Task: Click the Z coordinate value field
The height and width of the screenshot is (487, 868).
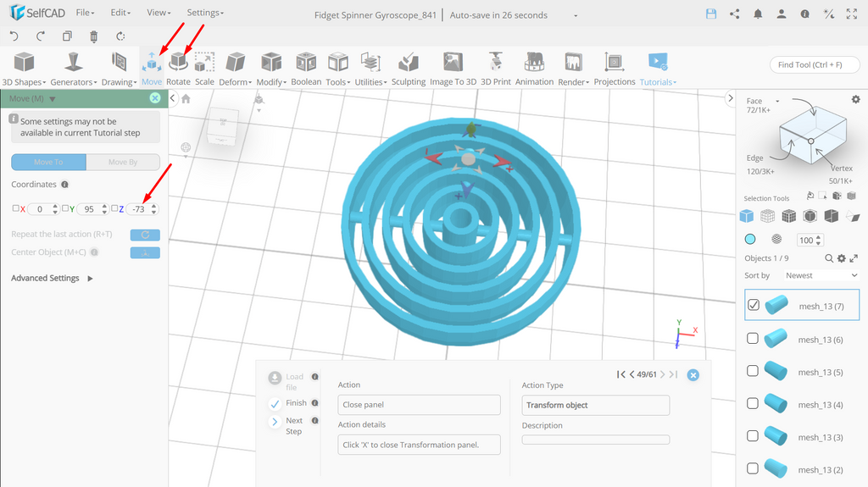Action: pyautogui.click(x=138, y=209)
